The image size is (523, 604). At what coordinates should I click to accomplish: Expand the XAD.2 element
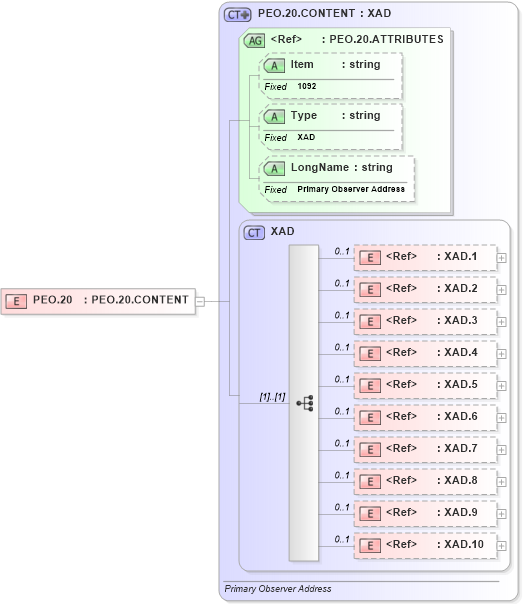(x=501, y=290)
